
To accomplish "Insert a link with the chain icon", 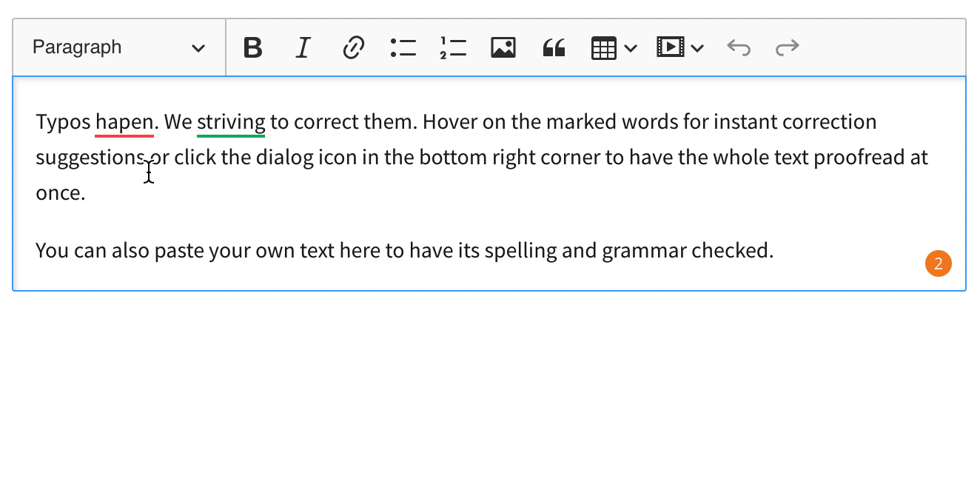I will [353, 47].
